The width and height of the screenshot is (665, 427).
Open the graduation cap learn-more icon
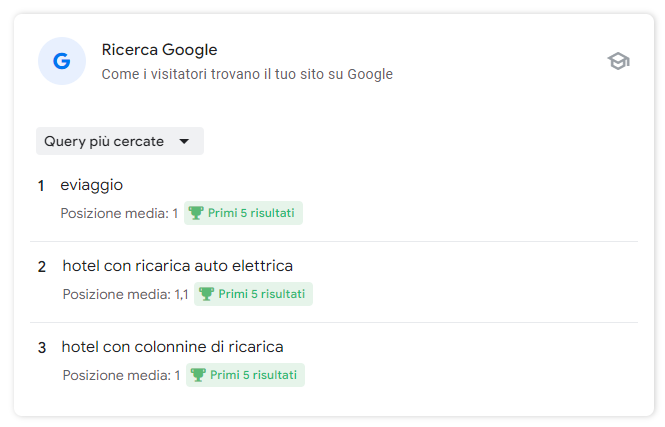pyautogui.click(x=618, y=61)
